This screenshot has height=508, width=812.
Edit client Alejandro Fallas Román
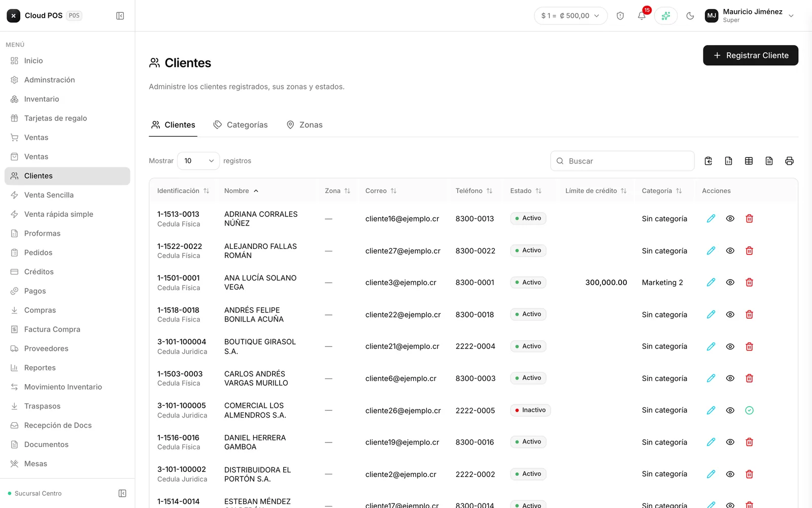[711, 250]
